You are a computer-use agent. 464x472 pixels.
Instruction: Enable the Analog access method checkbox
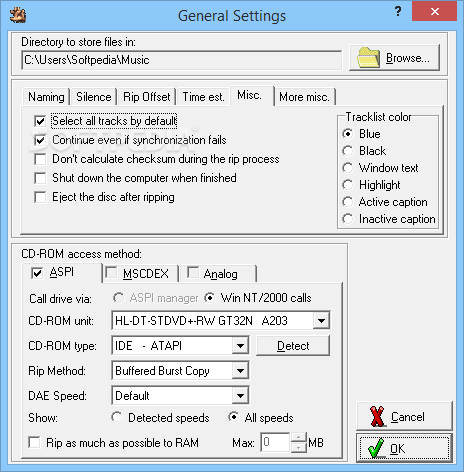click(x=193, y=272)
